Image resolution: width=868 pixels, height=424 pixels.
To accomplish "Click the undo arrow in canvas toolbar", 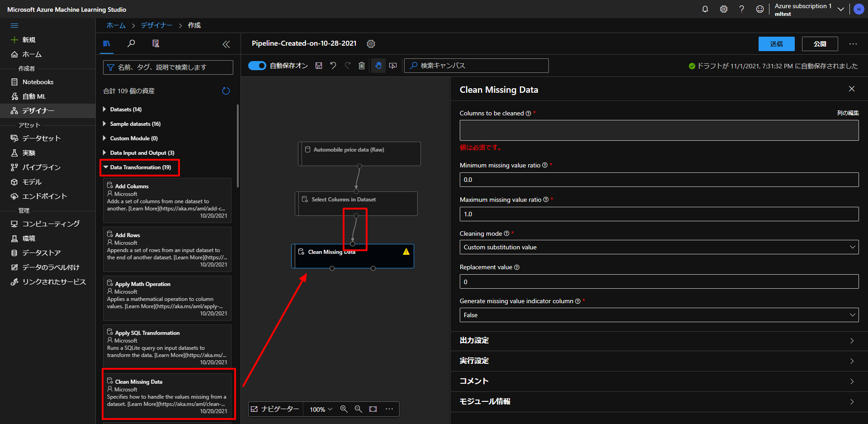I will click(x=333, y=66).
